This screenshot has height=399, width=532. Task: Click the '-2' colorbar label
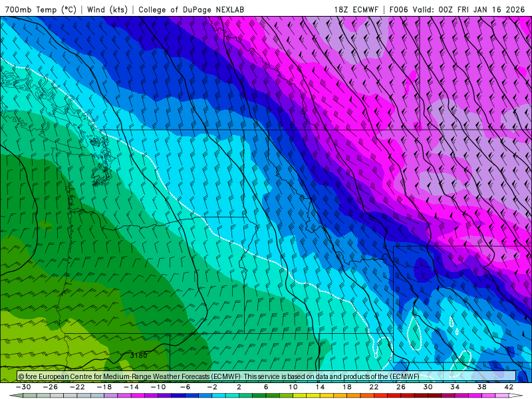point(212,387)
